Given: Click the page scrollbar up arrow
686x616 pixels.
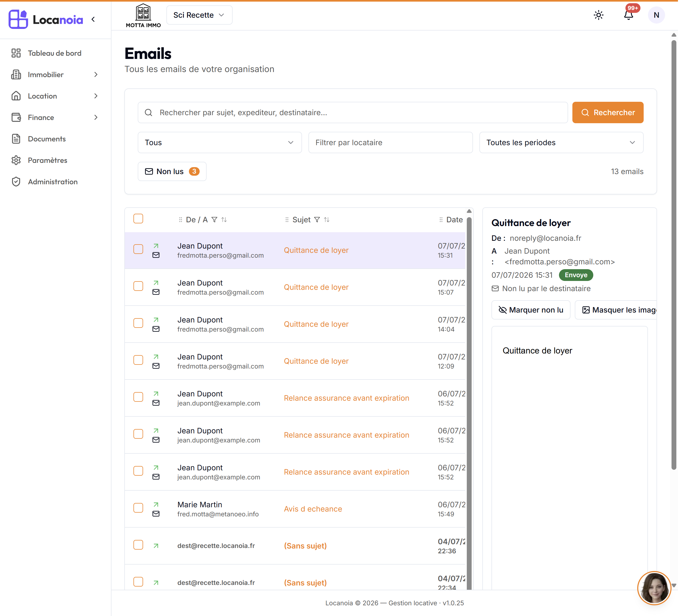Looking at the screenshot, I should tap(674, 35).
